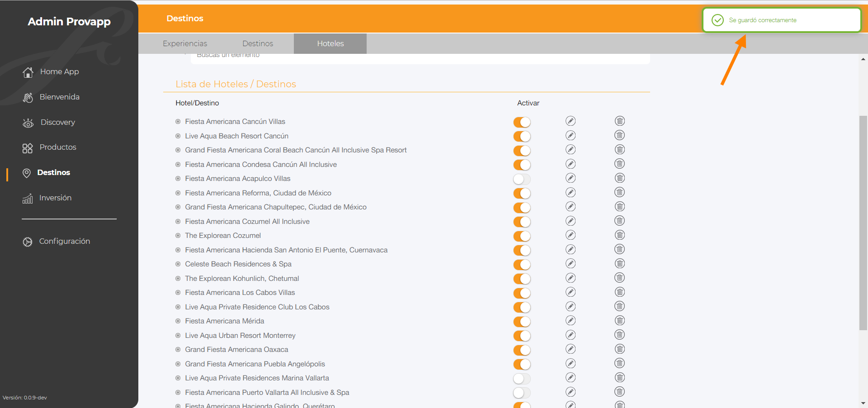The width and height of the screenshot is (868, 408).
Task: Disable Fiesta Americana Mérida switch
Action: click(x=522, y=322)
